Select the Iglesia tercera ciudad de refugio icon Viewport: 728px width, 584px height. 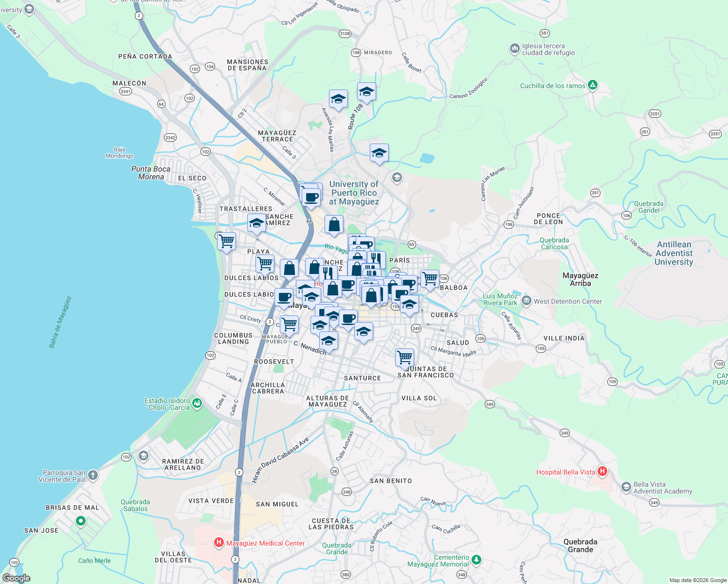coord(514,49)
